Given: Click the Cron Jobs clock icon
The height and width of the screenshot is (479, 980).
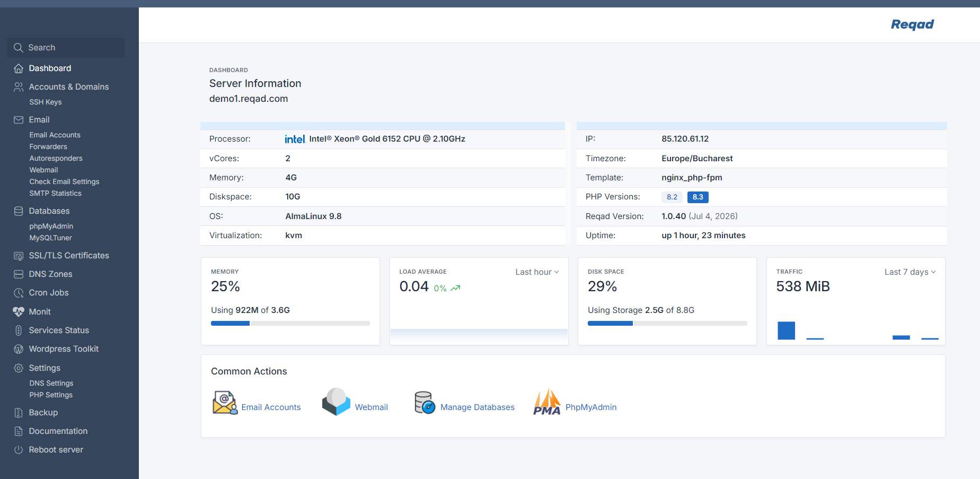Looking at the screenshot, I should click(x=19, y=293).
